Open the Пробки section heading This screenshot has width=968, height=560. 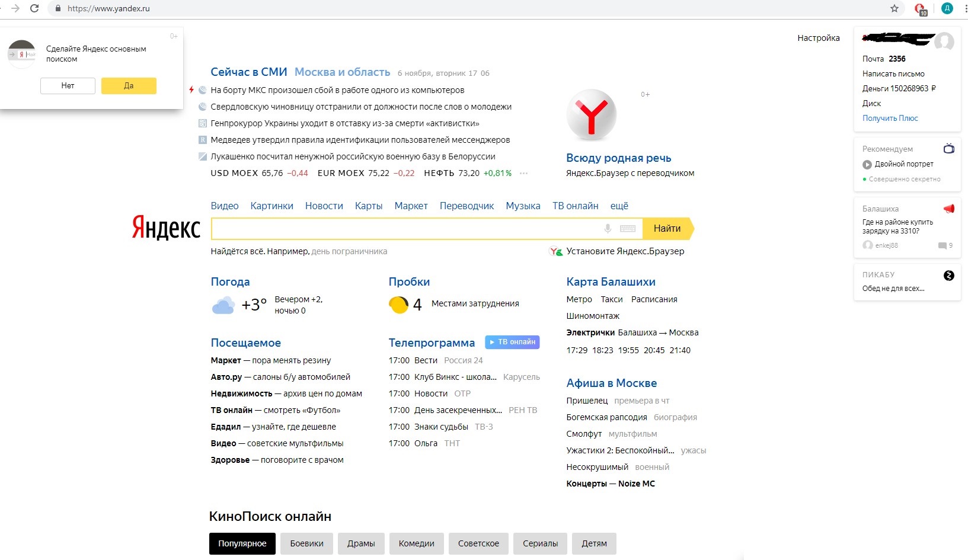pyautogui.click(x=409, y=281)
